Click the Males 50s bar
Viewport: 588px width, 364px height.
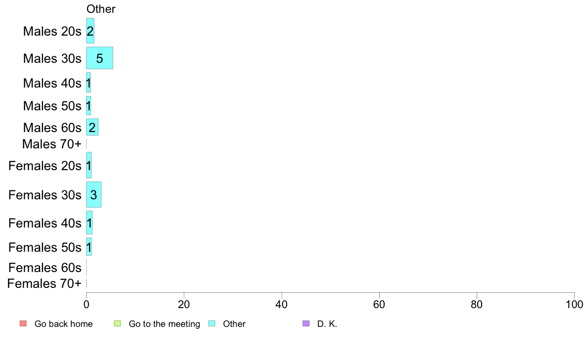click(x=89, y=106)
